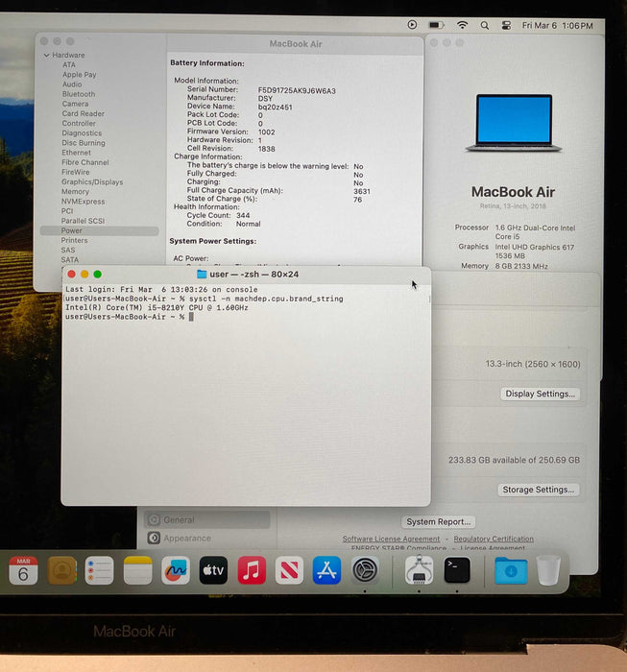Click the MacBook Air laptop image

coord(514,123)
